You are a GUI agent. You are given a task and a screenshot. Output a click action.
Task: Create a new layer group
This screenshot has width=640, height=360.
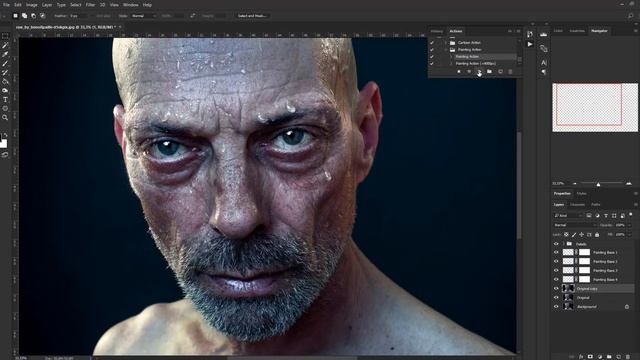609,356
